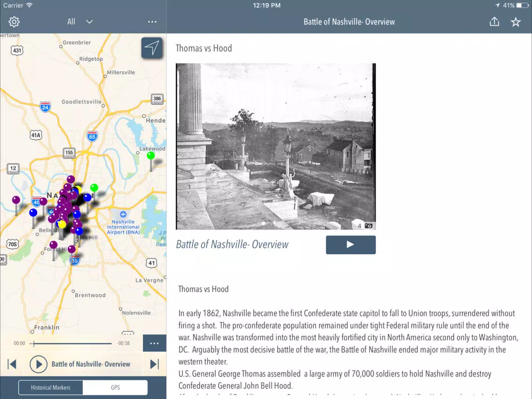Select the purple pin west of Interstate 40
Viewport: 532px width, 399px height.
(x=16, y=200)
